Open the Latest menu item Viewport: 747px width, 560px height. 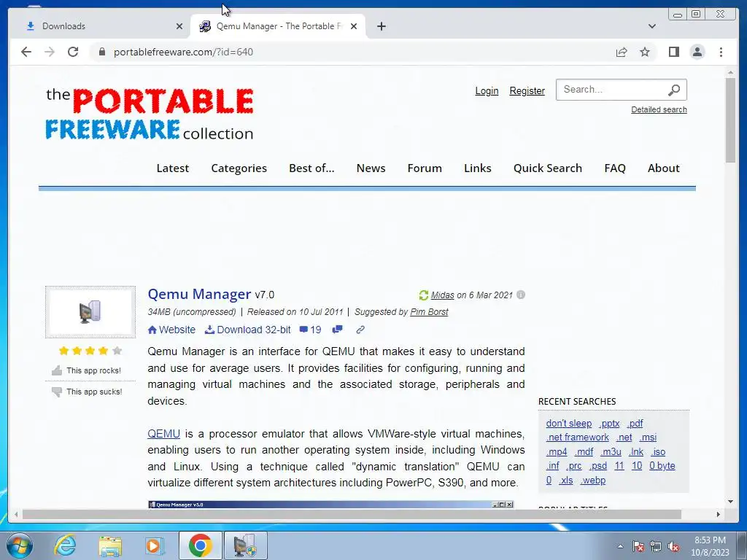pos(172,168)
